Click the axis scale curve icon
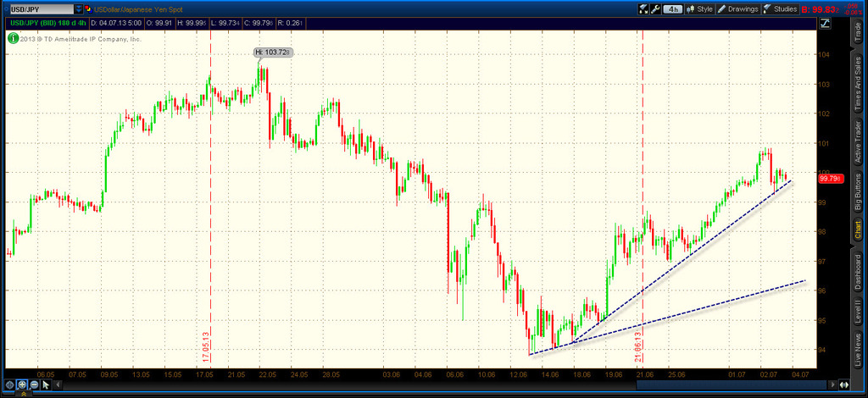 click(x=825, y=23)
